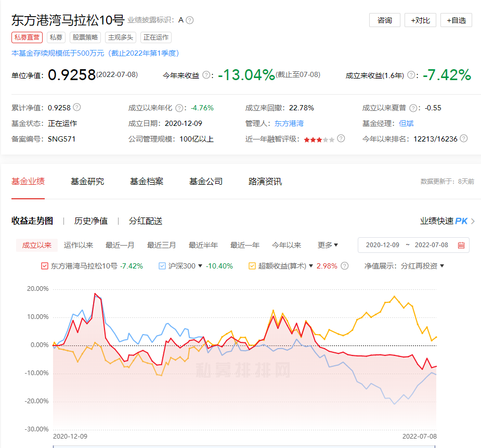This screenshot has height=448, width=481.
Task: Click 本基金存续规模低于500万元 notice link
Action: click(95, 53)
